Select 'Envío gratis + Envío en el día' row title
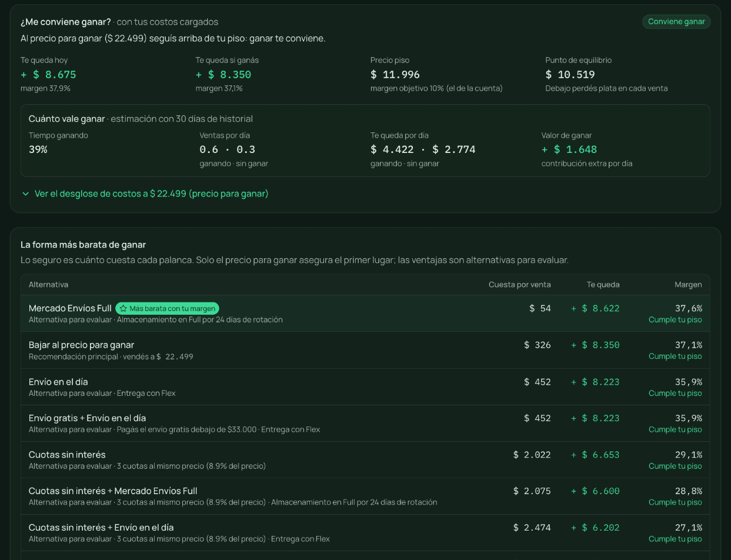This screenshot has height=560, width=731. point(87,418)
